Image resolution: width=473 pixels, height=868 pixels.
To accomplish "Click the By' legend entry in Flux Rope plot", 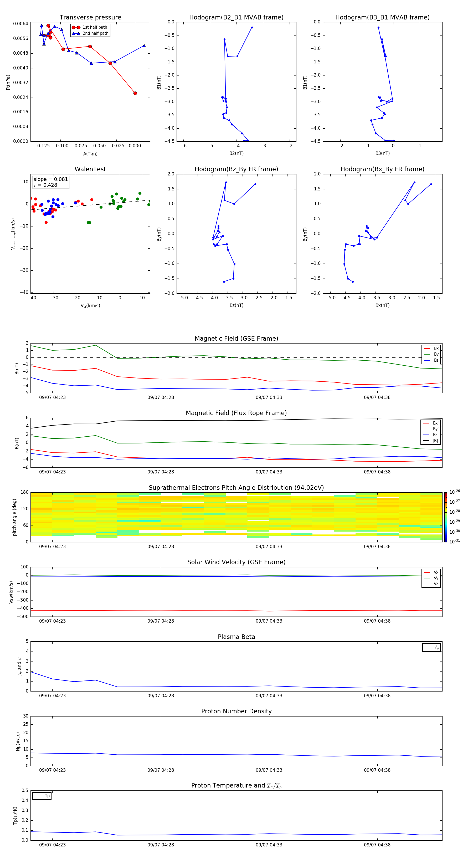I will point(431,429).
